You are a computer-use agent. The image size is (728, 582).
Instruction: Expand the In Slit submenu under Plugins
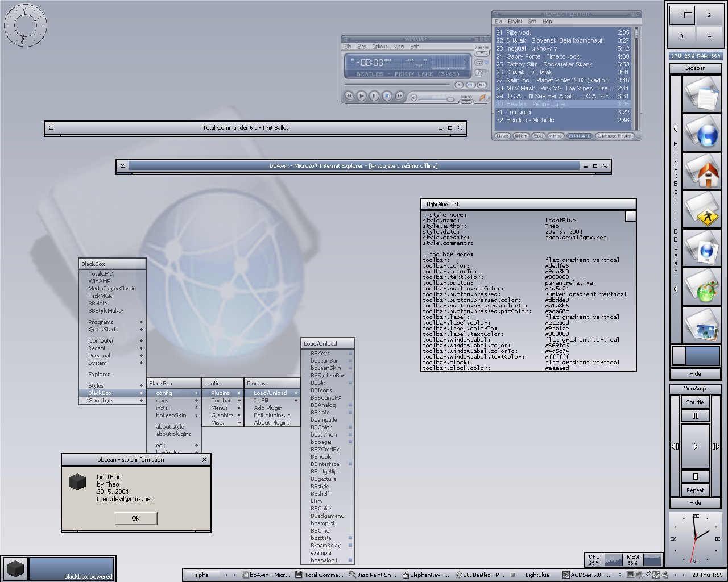(x=272, y=401)
